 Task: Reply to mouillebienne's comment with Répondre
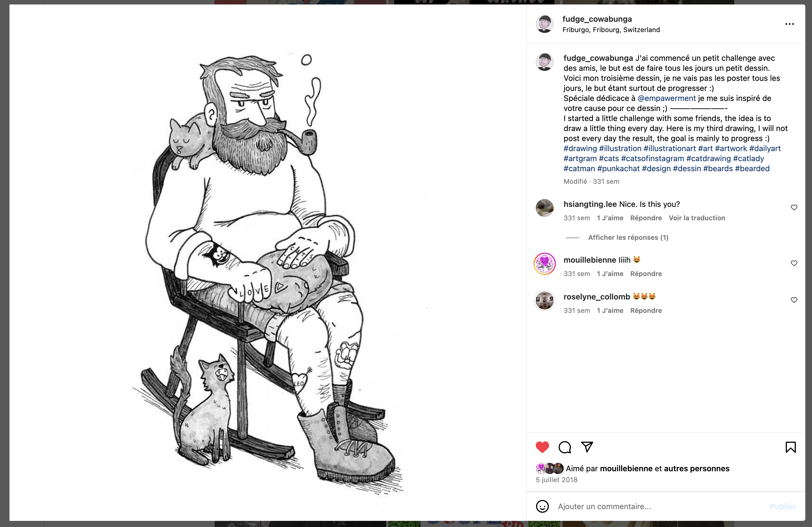coord(646,274)
